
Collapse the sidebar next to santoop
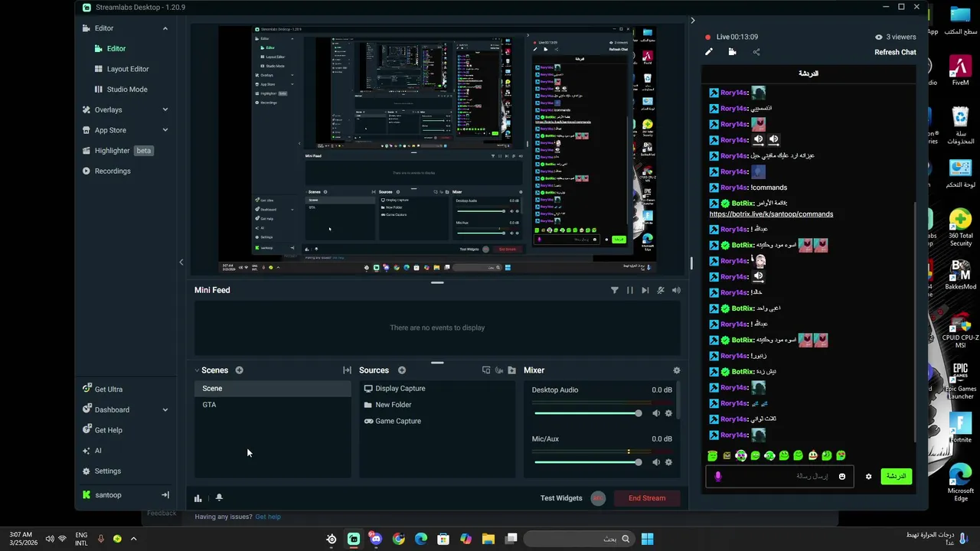point(165,495)
